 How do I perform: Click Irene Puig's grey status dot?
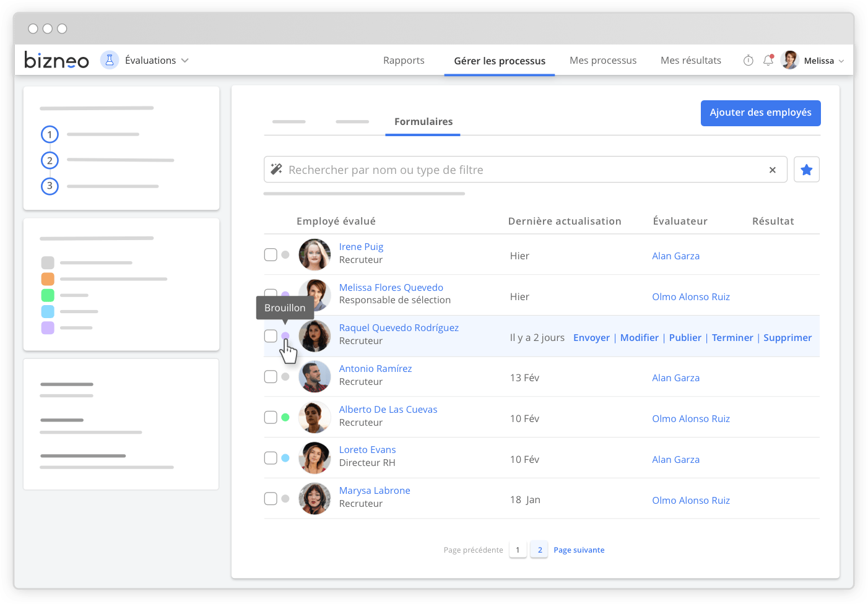(x=285, y=254)
